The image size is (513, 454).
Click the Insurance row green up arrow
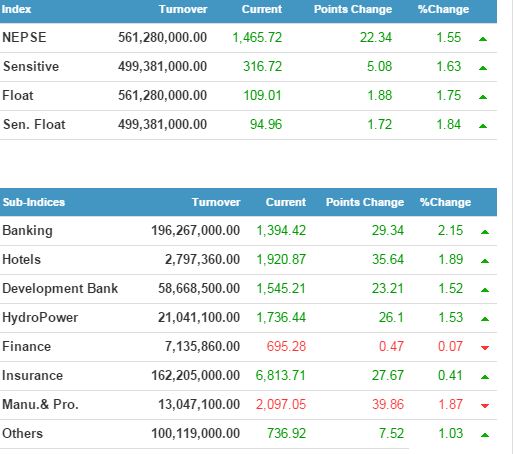485,377
